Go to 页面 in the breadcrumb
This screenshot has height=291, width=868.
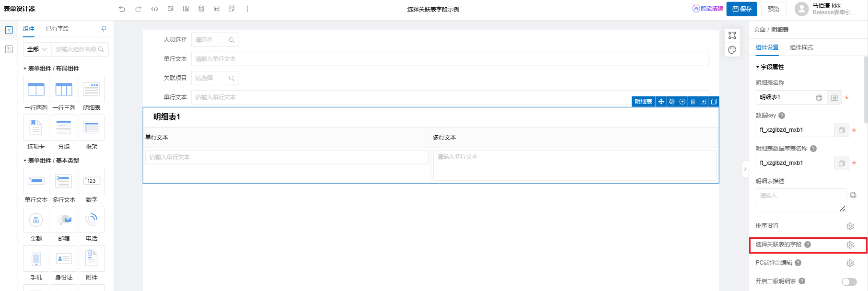click(760, 30)
